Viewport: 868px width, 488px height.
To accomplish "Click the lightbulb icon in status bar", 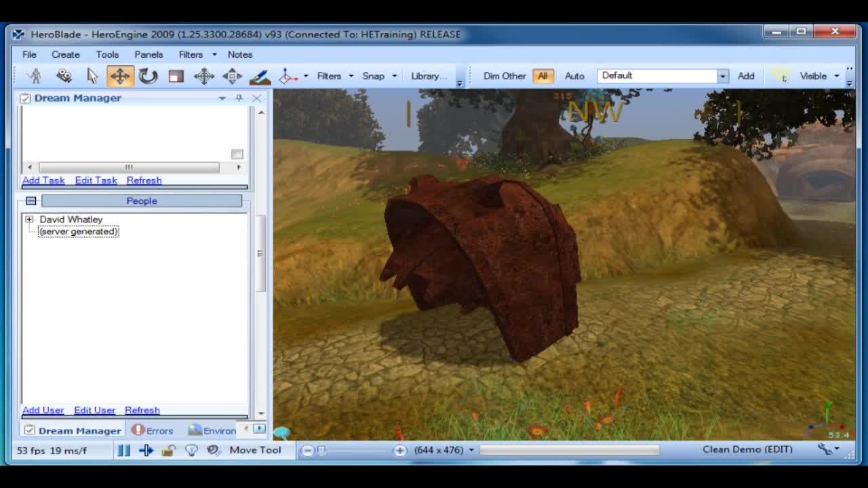I will click(191, 450).
